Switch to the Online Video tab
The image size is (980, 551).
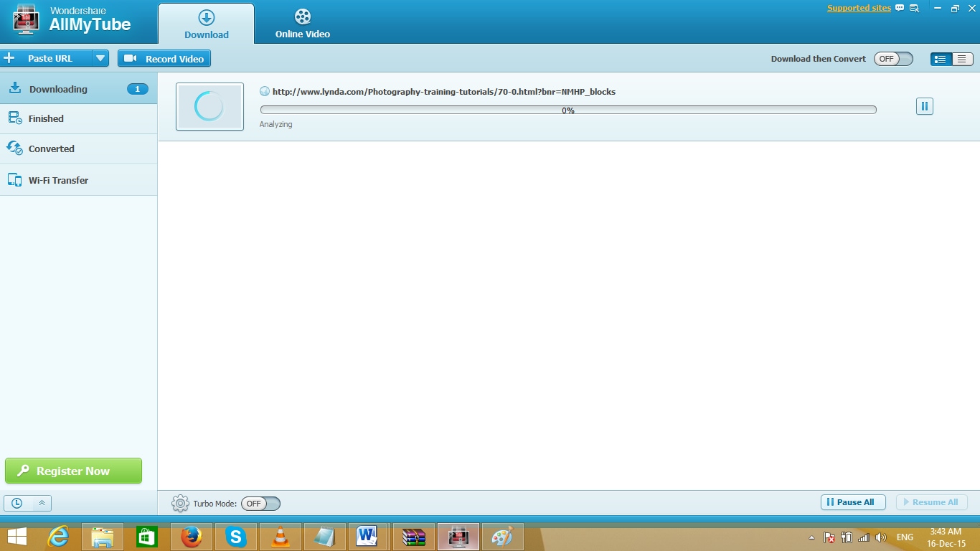click(x=303, y=24)
